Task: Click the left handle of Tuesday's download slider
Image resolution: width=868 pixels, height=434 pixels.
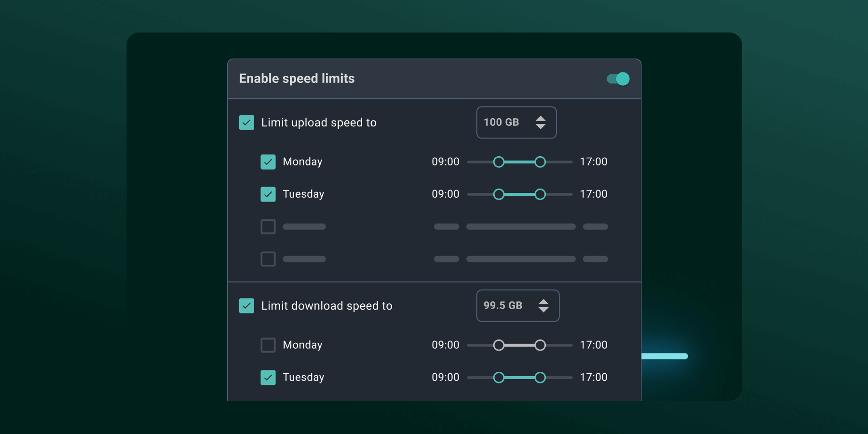Action: pyautogui.click(x=499, y=377)
